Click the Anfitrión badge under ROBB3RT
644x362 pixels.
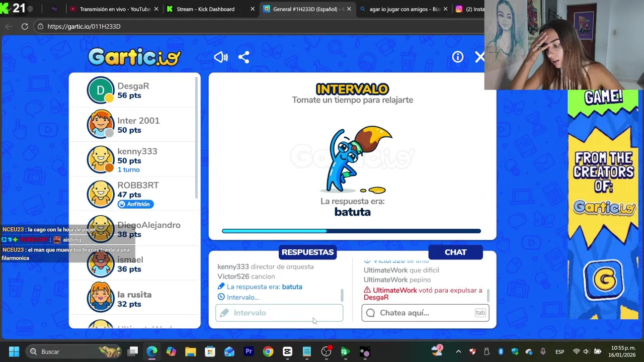[x=136, y=204]
